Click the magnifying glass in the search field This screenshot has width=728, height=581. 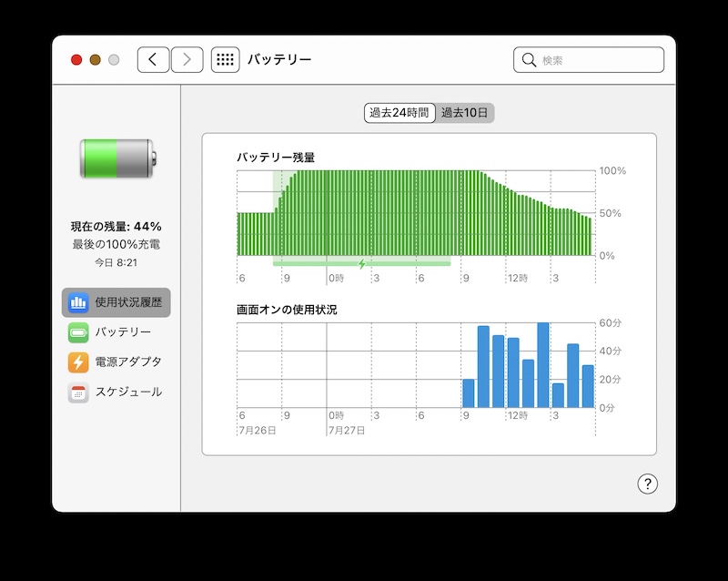click(528, 60)
